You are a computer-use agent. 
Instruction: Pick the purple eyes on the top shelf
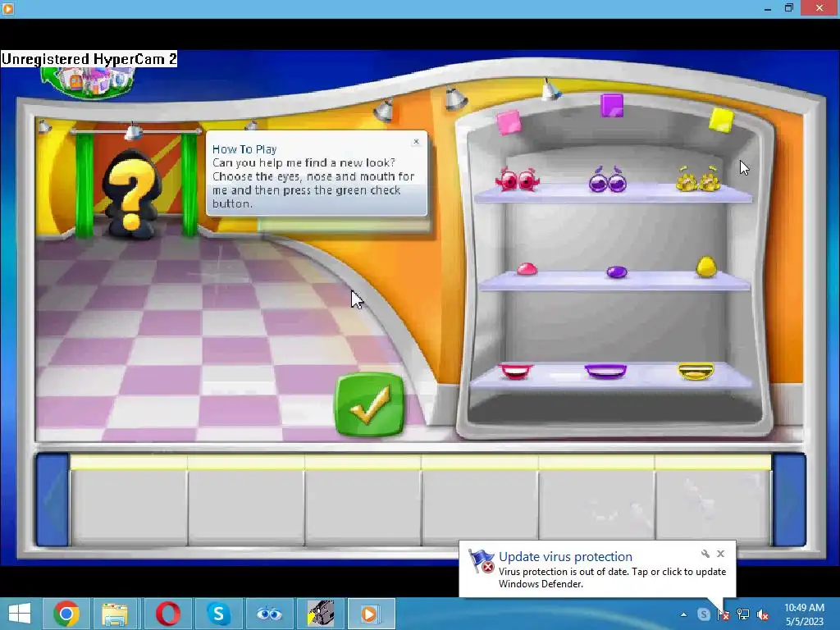pyautogui.click(x=608, y=180)
